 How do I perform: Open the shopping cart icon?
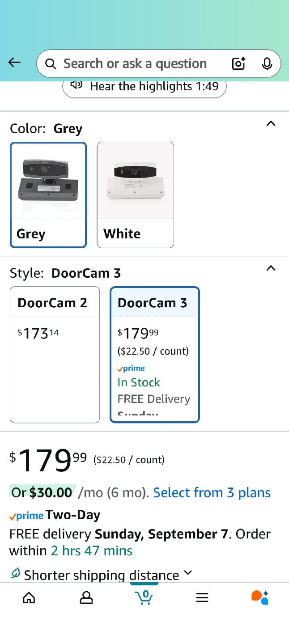[x=144, y=597]
